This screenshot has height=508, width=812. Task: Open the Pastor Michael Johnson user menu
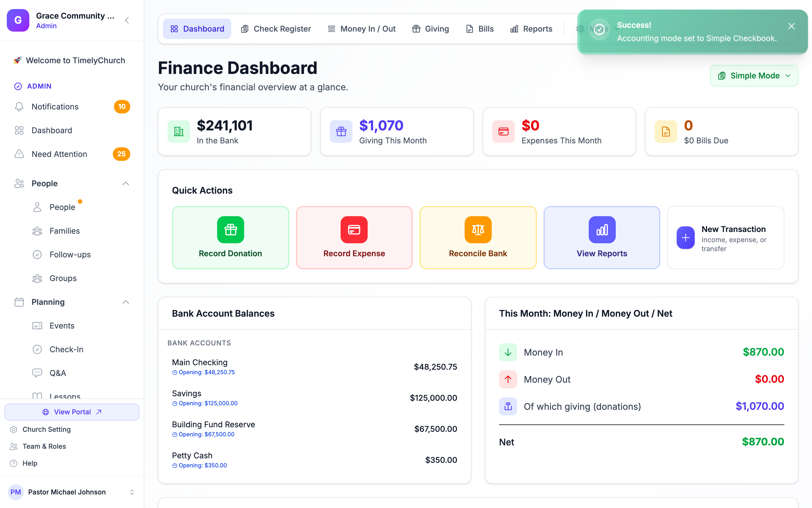pos(72,492)
